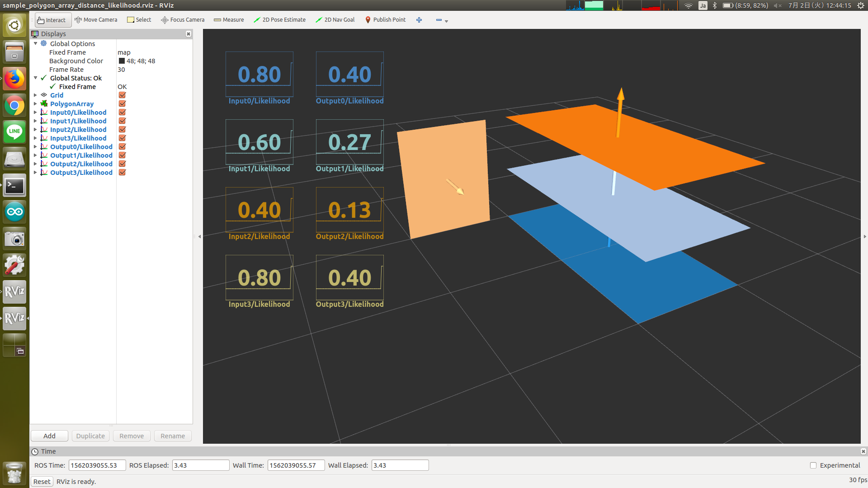Close the Time panel
The height and width of the screenshot is (488, 868).
(x=863, y=451)
